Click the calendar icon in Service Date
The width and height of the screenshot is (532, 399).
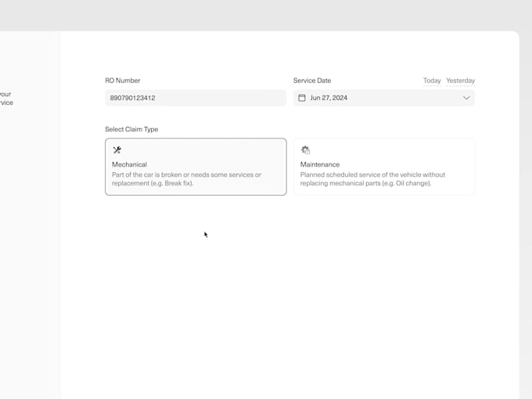coord(302,98)
